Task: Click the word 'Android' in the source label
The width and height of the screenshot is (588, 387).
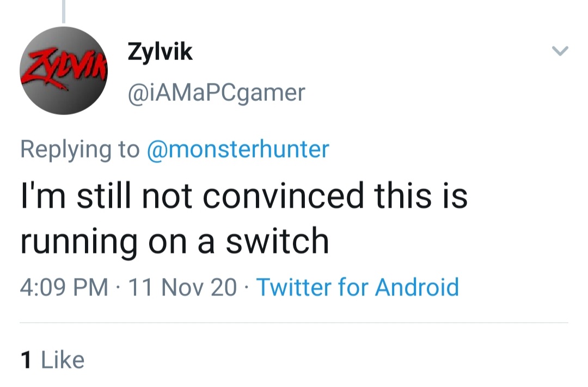Action: 417,287
